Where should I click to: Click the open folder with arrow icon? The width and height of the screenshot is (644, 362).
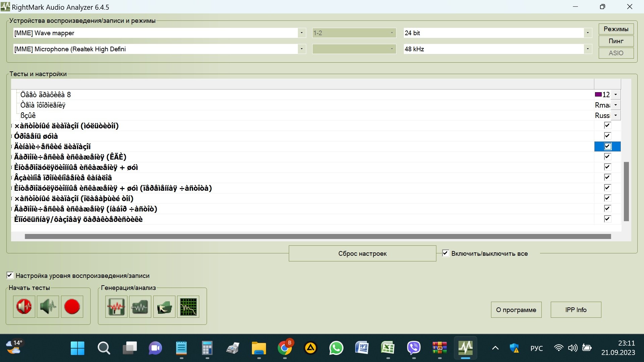point(164,306)
